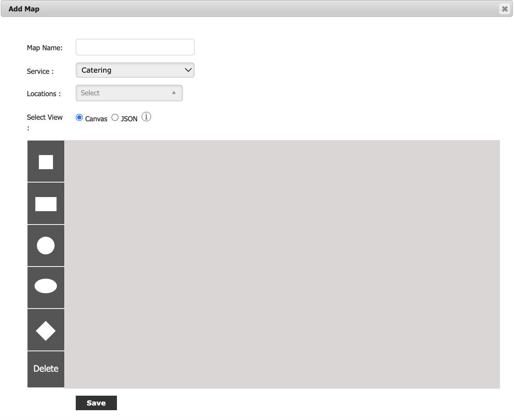The image size is (514, 420).
Task: Close the Add Map dialog
Action: 505,9
